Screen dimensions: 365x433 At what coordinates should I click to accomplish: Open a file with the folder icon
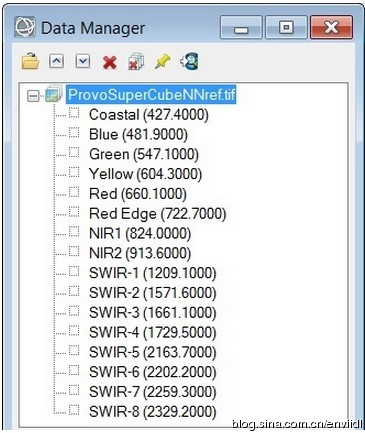click(x=30, y=61)
